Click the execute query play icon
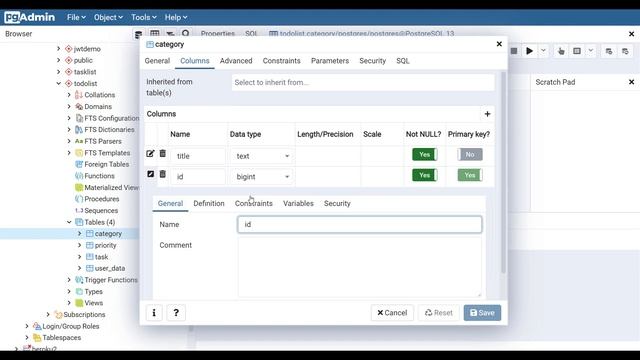Screen dimensions: 640x360 [529, 51]
